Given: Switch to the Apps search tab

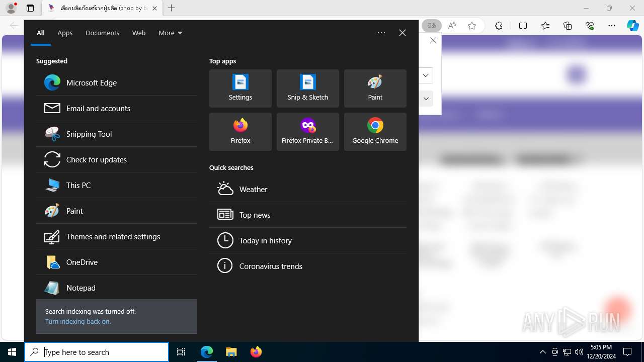Looking at the screenshot, I should [x=65, y=33].
